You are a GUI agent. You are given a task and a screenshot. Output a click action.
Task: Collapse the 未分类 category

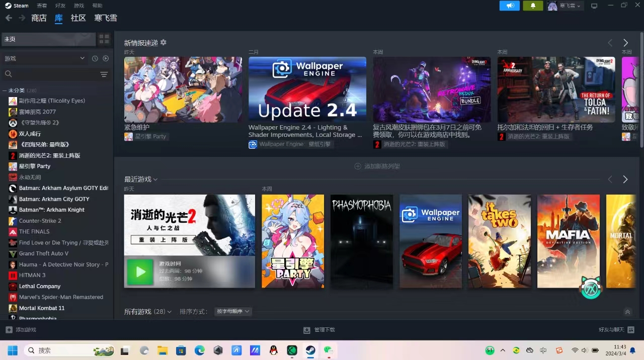[x=20, y=91]
